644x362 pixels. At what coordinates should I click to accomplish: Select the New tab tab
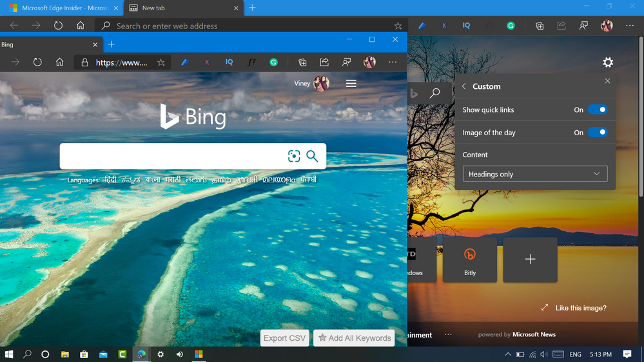tap(184, 8)
